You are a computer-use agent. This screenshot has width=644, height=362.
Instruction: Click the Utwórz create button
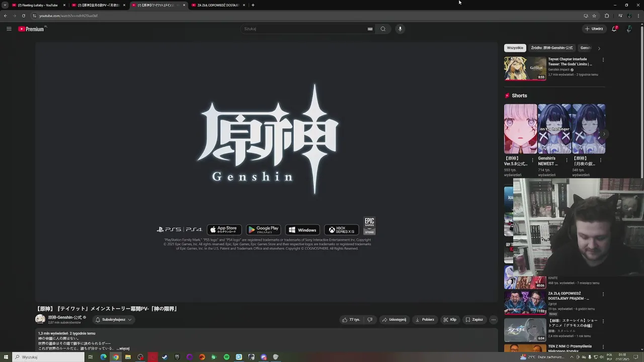[594, 29]
